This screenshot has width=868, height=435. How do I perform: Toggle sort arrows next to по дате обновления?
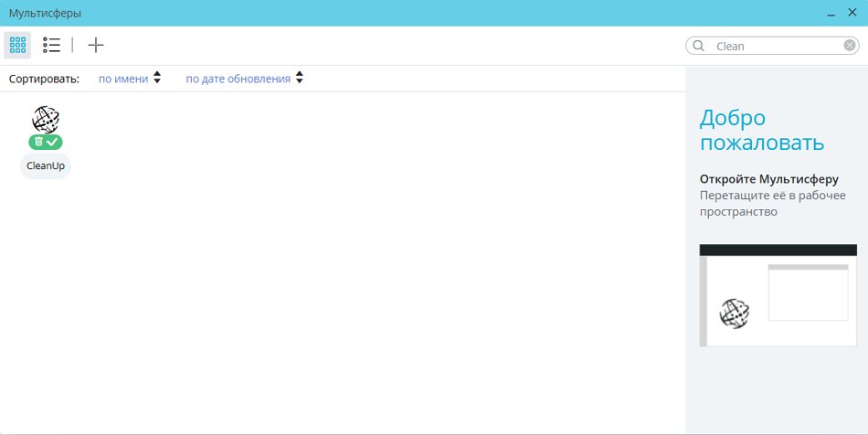(300, 78)
